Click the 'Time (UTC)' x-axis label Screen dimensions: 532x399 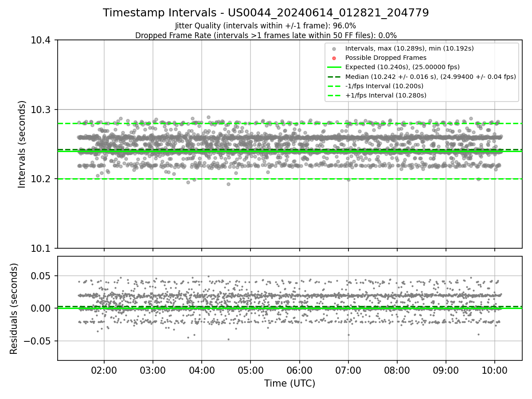289,383
